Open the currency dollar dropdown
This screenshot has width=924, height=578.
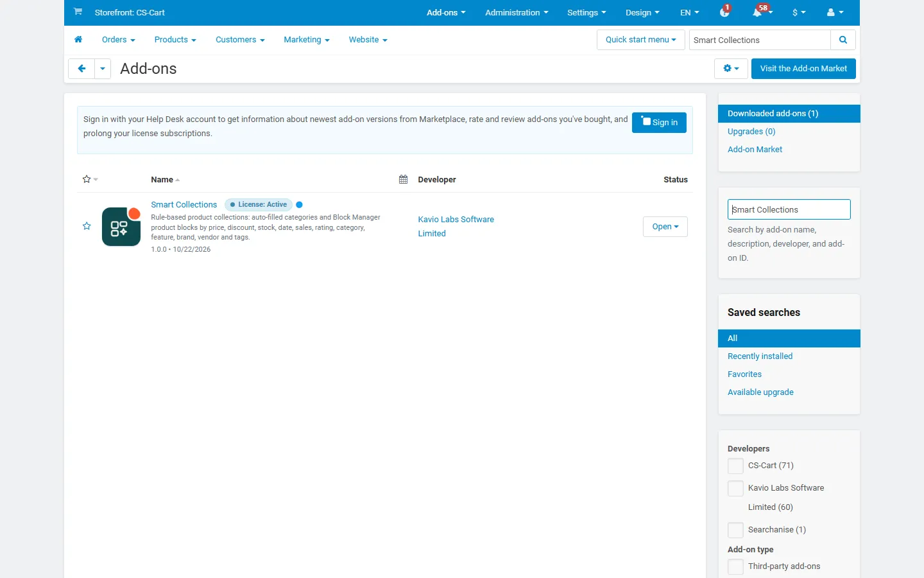[x=799, y=12]
